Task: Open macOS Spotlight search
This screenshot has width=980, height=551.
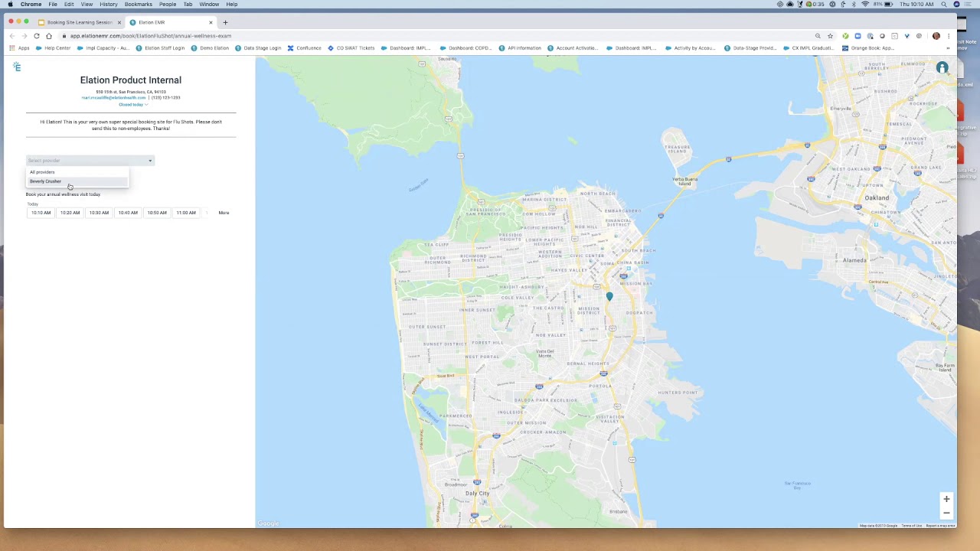Action: pos(944,5)
